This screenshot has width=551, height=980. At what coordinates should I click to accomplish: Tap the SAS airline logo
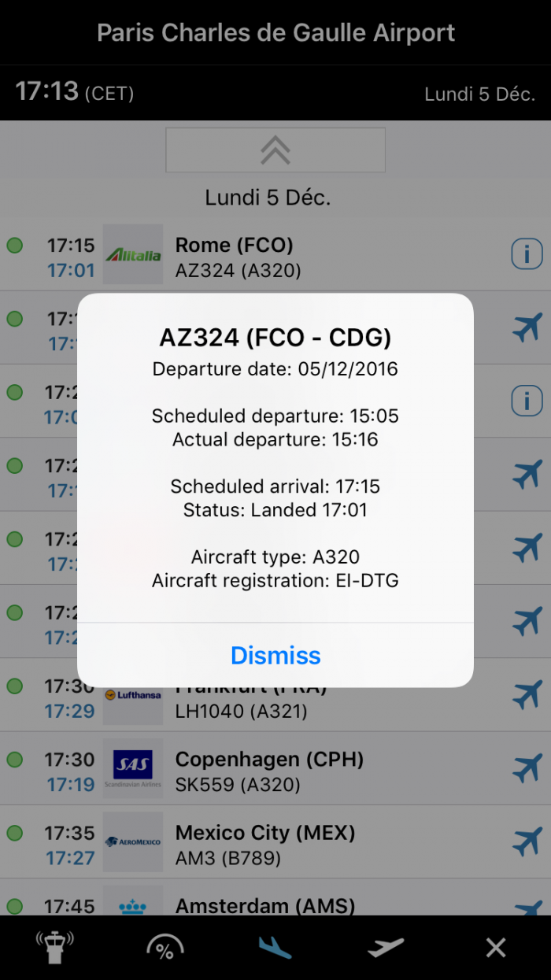133,768
